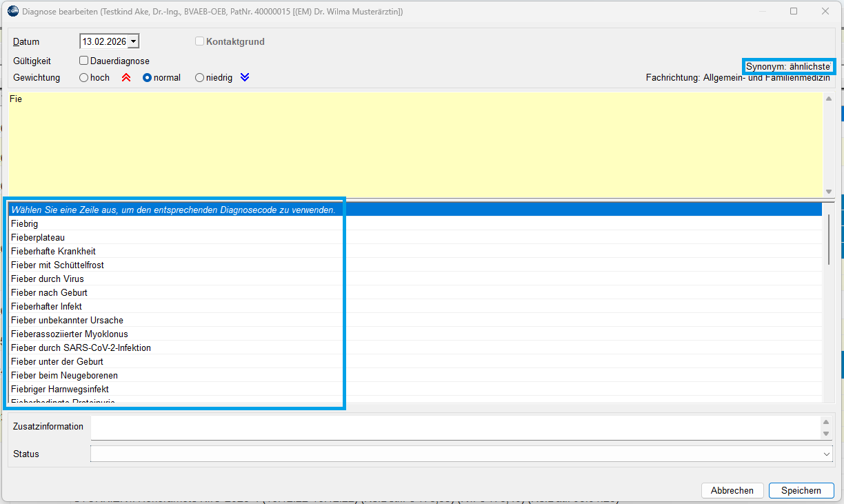Viewport: 844px width, 504px height.
Task: Select the hoch weighting radio button
Action: point(84,78)
